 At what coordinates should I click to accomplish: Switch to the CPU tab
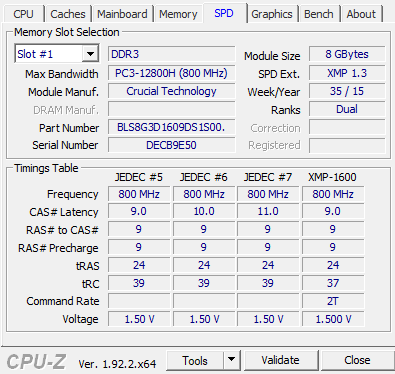(x=23, y=14)
